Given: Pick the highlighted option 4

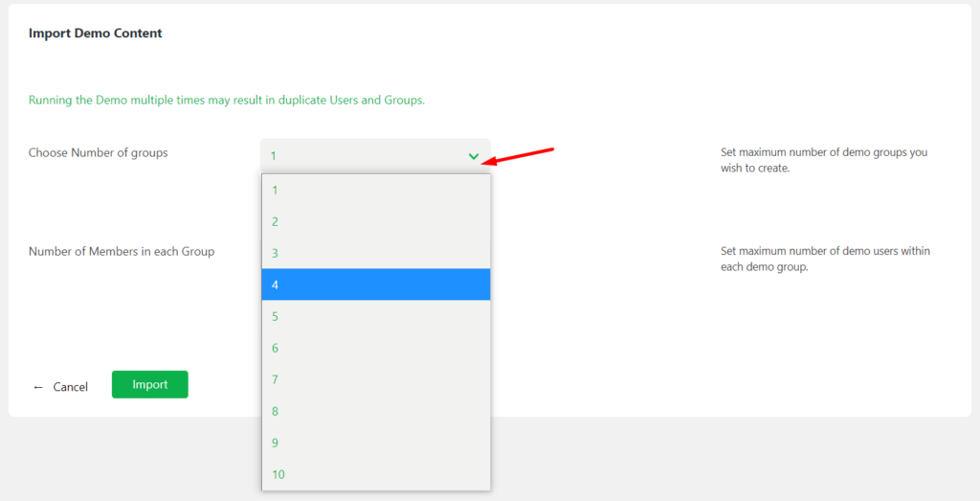Looking at the screenshot, I should [375, 285].
